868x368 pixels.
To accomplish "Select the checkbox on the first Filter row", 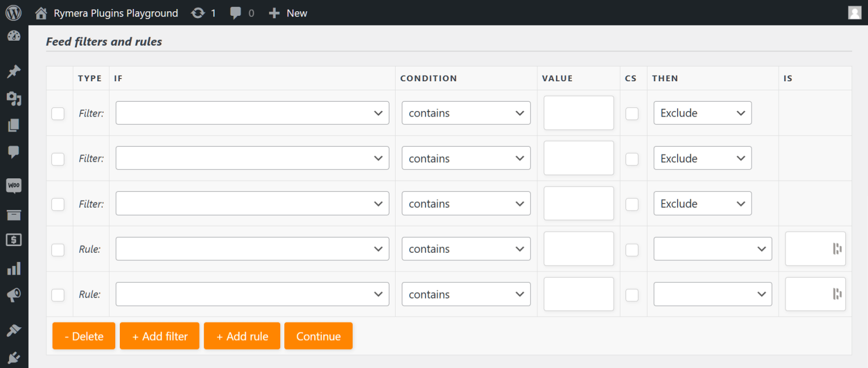I will (58, 113).
